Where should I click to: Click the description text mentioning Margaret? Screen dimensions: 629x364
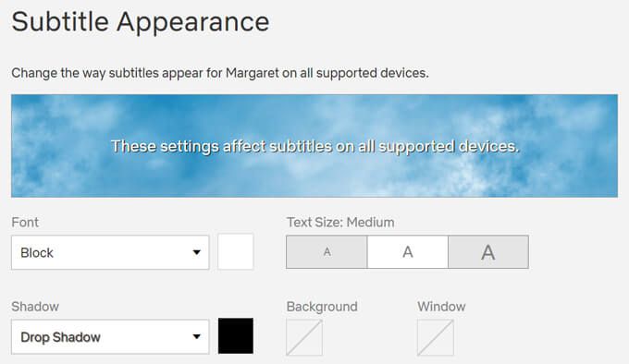pyautogui.click(x=220, y=73)
